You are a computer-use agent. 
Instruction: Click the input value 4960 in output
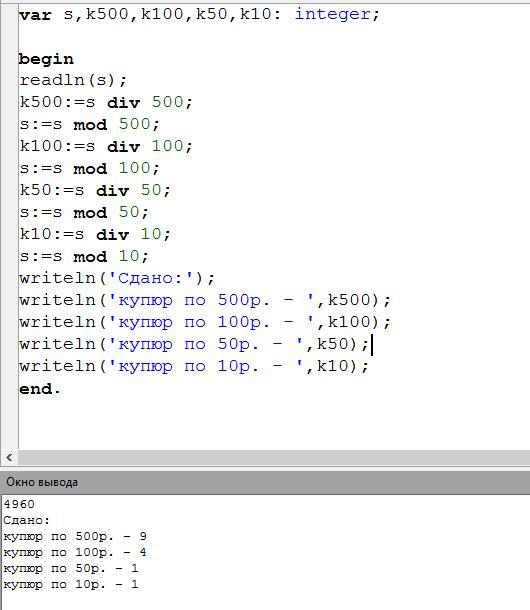click(19, 504)
